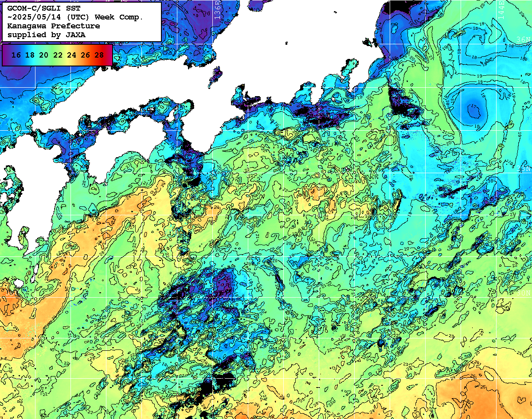Click the 20 value on temperature legend
Viewport: 532px width, 419px height.
click(x=43, y=55)
